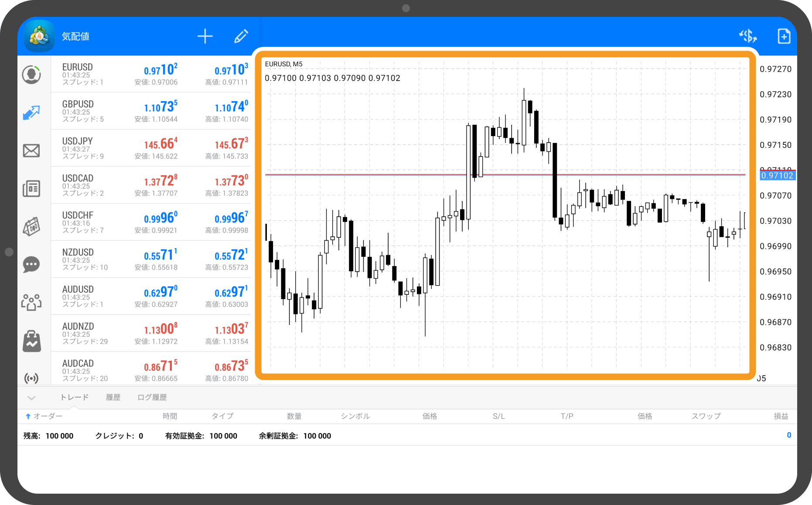Screen dimensions: 812x505
Task: Tap the currency trade icon in header
Action: [747, 36]
